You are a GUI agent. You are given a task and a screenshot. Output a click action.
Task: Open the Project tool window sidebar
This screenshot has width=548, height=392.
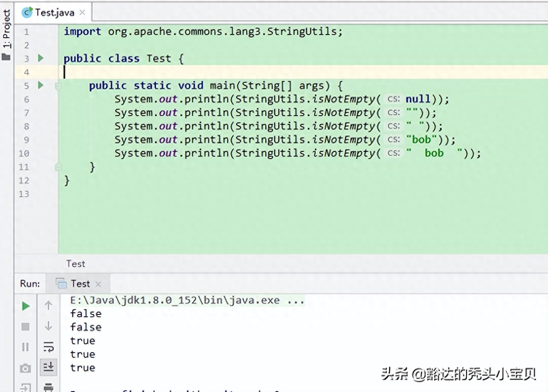[x=6, y=35]
